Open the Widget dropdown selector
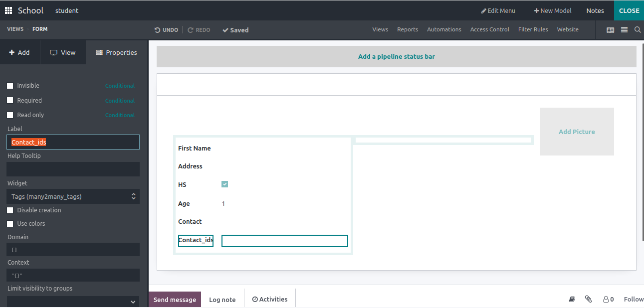This screenshot has width=644, height=308. coord(73,196)
